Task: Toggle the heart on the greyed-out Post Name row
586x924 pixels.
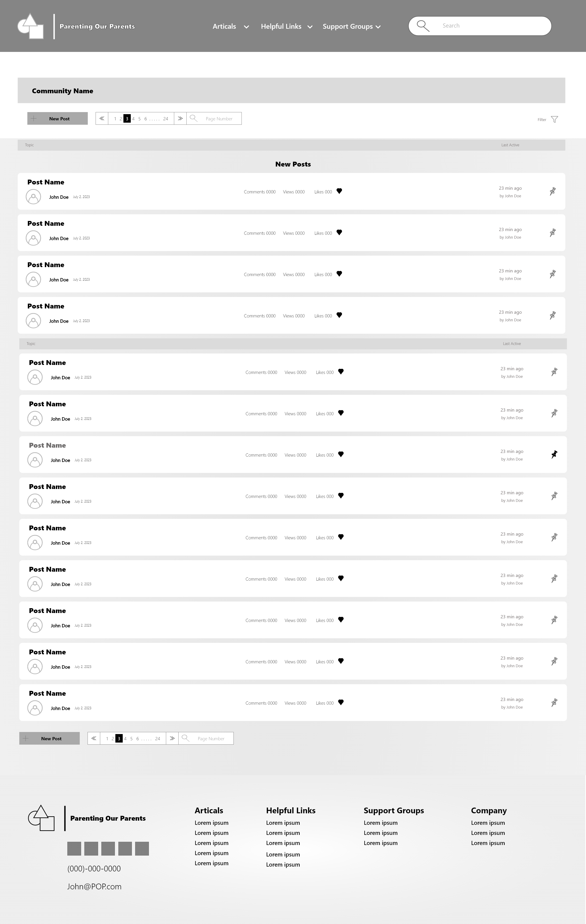Action: coord(341,454)
